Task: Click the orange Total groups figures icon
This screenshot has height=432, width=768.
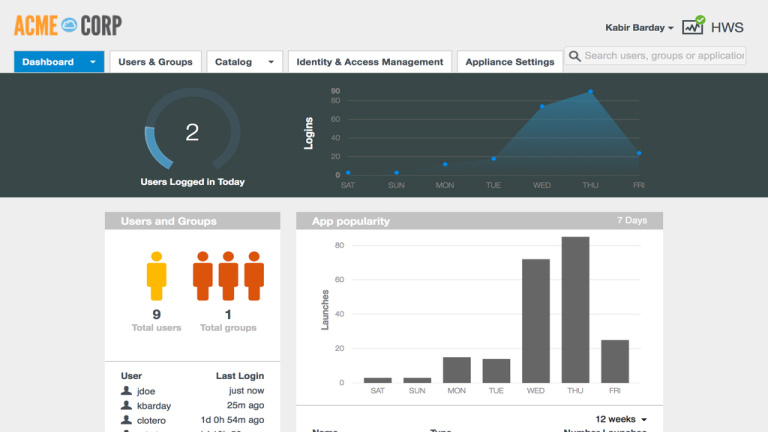Action: point(228,276)
